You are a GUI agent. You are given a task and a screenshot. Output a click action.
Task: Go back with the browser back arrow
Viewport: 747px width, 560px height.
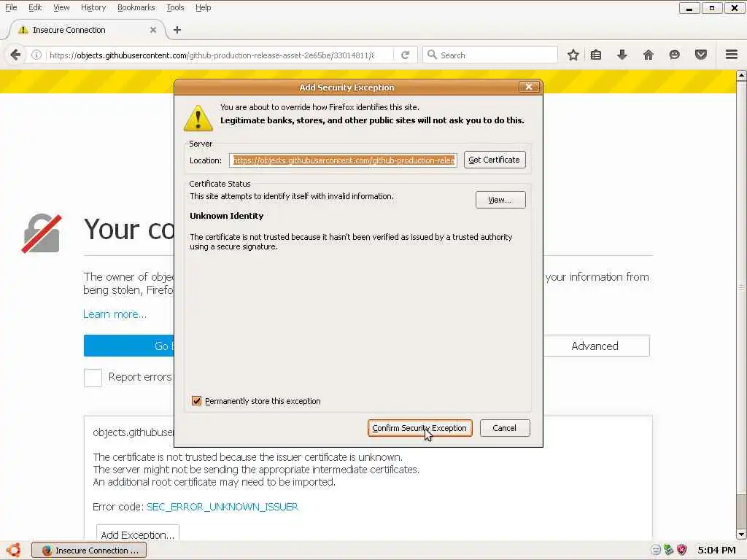click(x=15, y=55)
